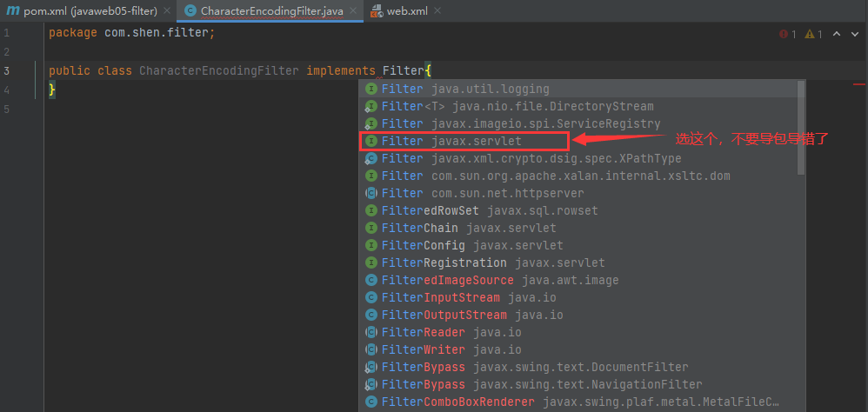Click abstract class icon of FilterReader
The width and height of the screenshot is (868, 412).
[x=371, y=332]
